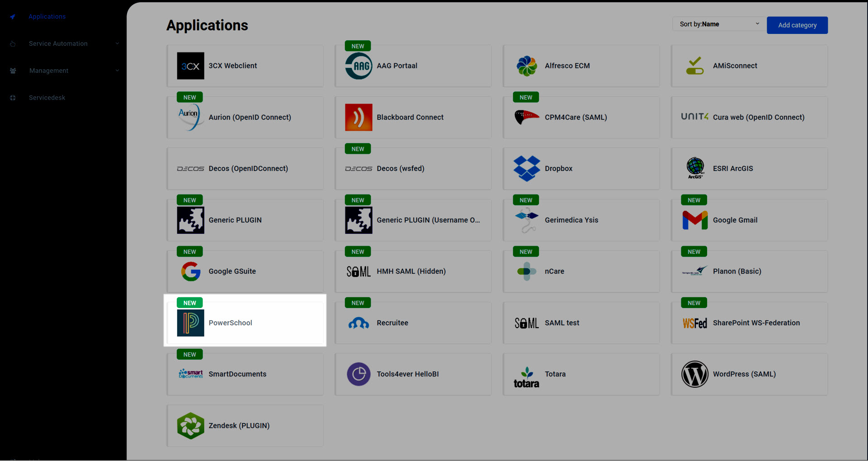
Task: Open Applications in the sidebar
Action: 47,17
